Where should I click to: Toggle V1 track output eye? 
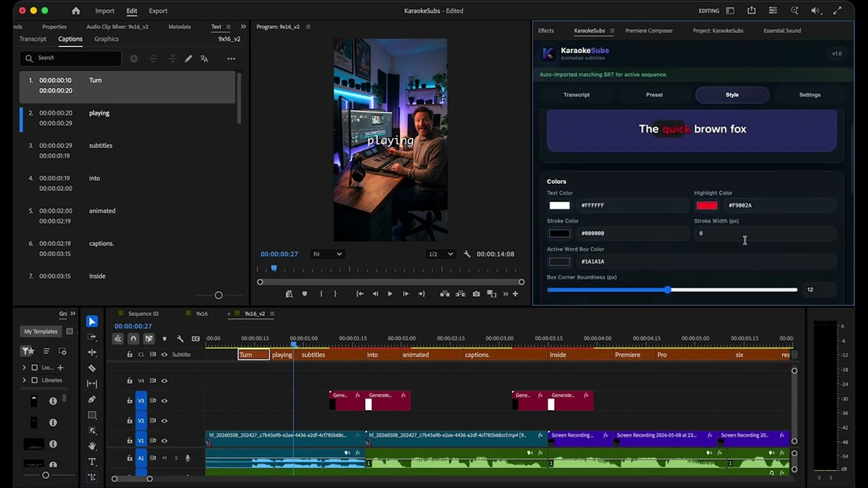point(164,441)
